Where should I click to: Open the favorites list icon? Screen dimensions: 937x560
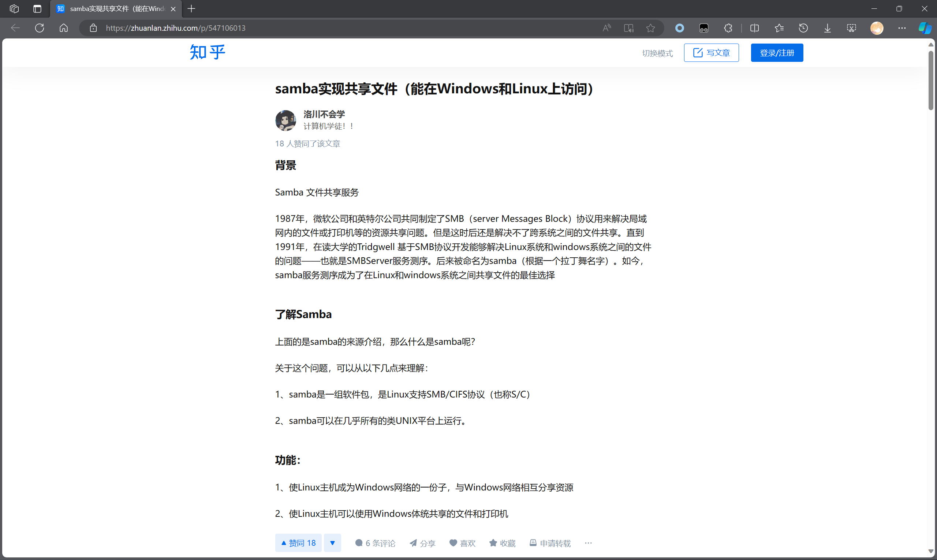click(x=779, y=28)
